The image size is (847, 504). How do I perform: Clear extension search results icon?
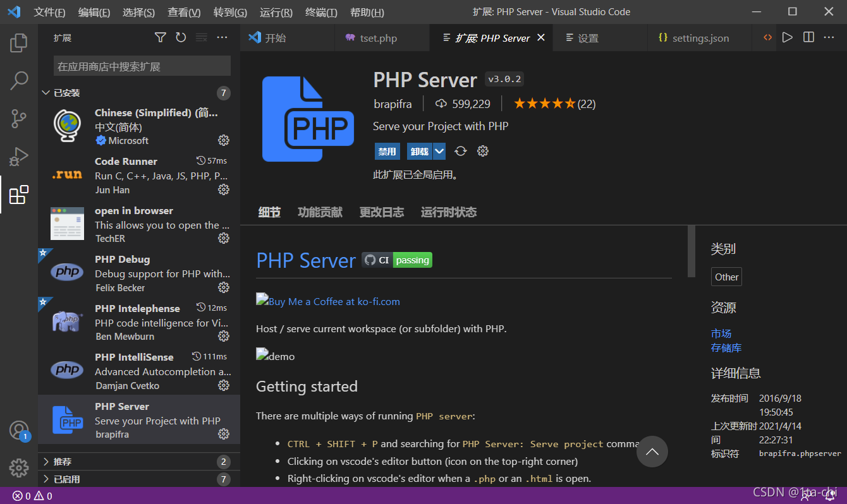[201, 38]
